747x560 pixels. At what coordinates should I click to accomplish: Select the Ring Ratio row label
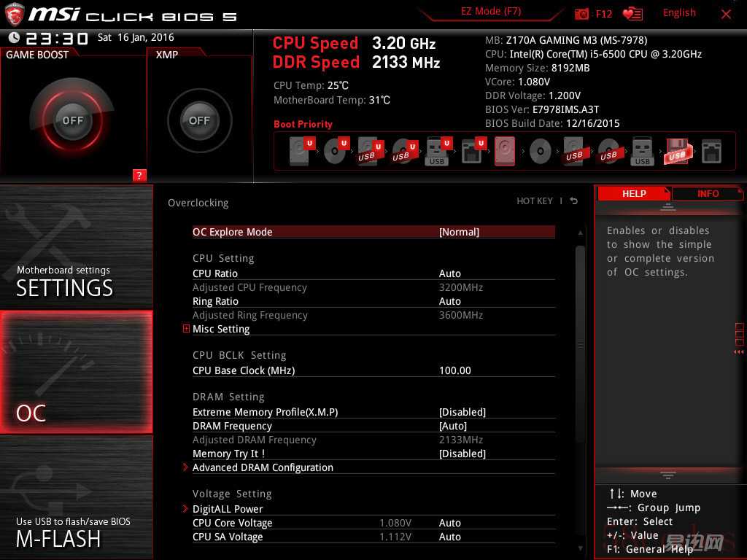tap(215, 301)
